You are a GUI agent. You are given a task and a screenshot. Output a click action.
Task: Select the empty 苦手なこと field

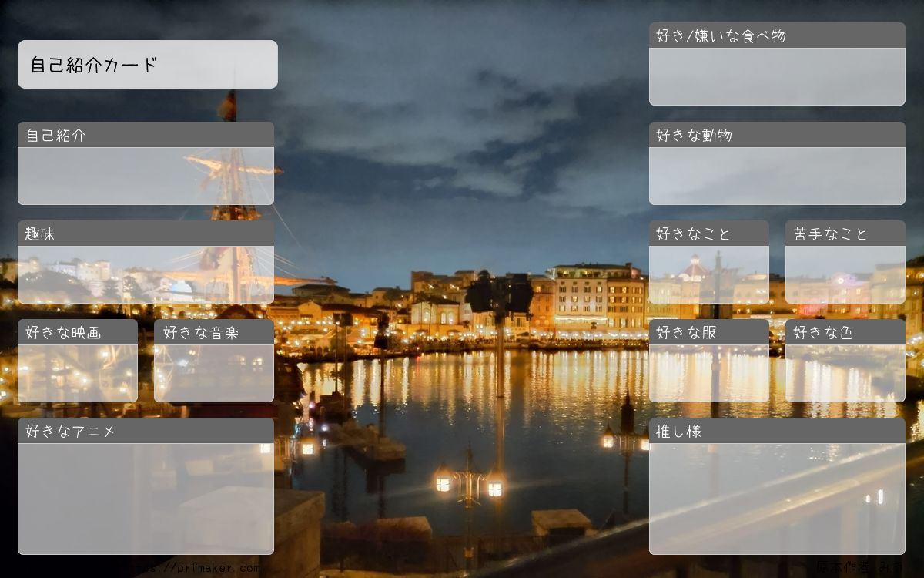845,274
